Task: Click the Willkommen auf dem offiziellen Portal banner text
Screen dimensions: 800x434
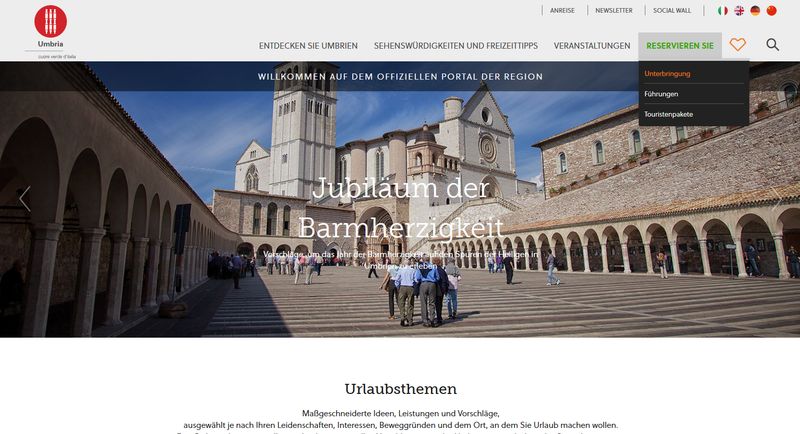Action: click(x=401, y=76)
